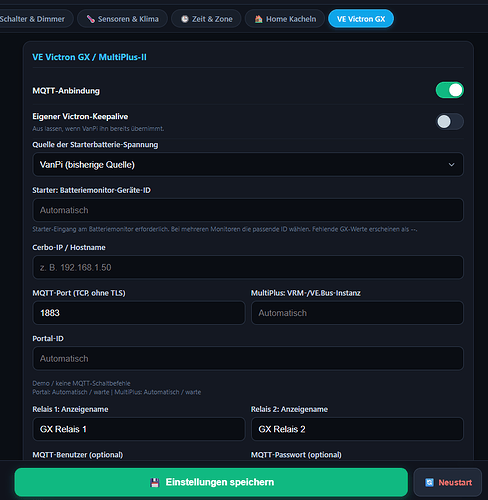Viewport: 488px width, 500px height.
Task: Click the Portal-ID label
Action: coord(48,339)
